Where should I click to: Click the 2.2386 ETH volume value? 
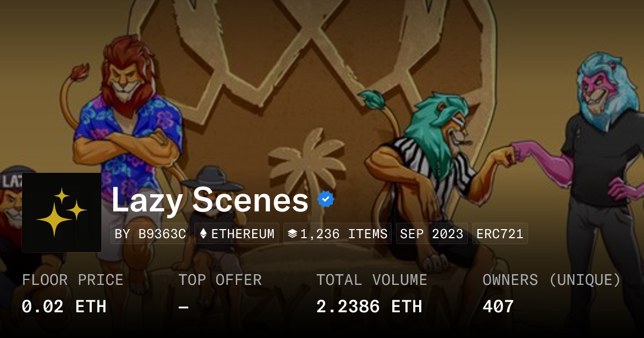tap(369, 307)
